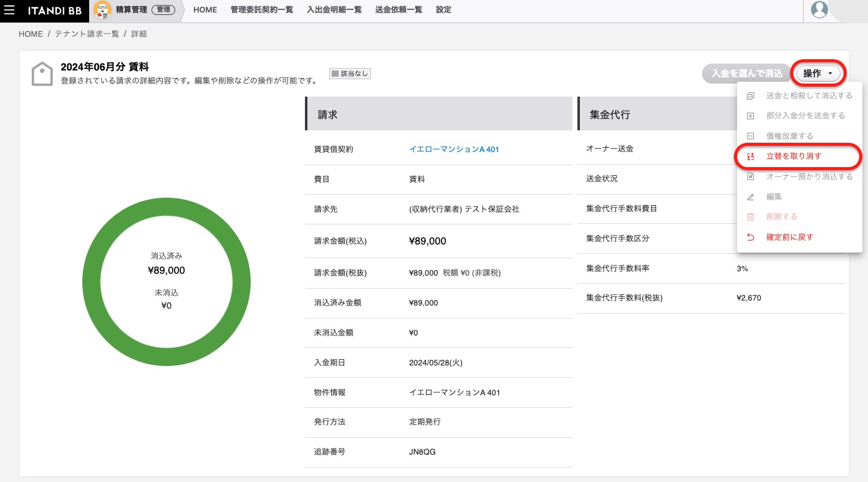Go to HOME in the top navigation
868x482 pixels.
coord(205,10)
